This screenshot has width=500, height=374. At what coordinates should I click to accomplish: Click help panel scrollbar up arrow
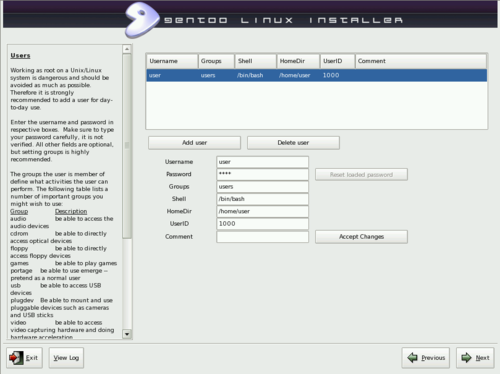[x=127, y=49]
